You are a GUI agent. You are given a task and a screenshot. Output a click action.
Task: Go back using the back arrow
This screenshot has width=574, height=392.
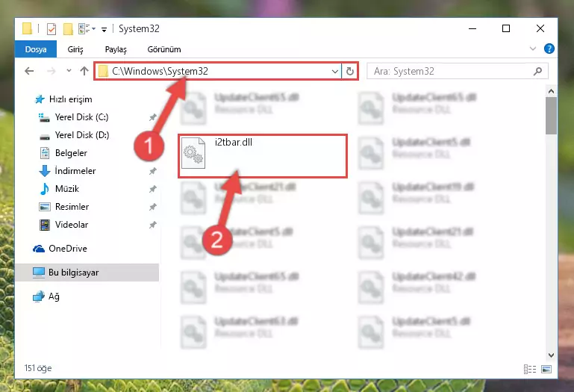[29, 71]
